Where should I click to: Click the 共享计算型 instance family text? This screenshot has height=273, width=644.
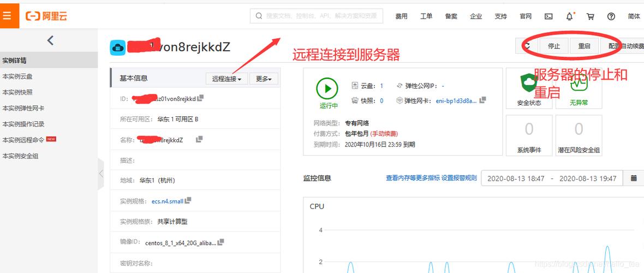tap(172, 222)
